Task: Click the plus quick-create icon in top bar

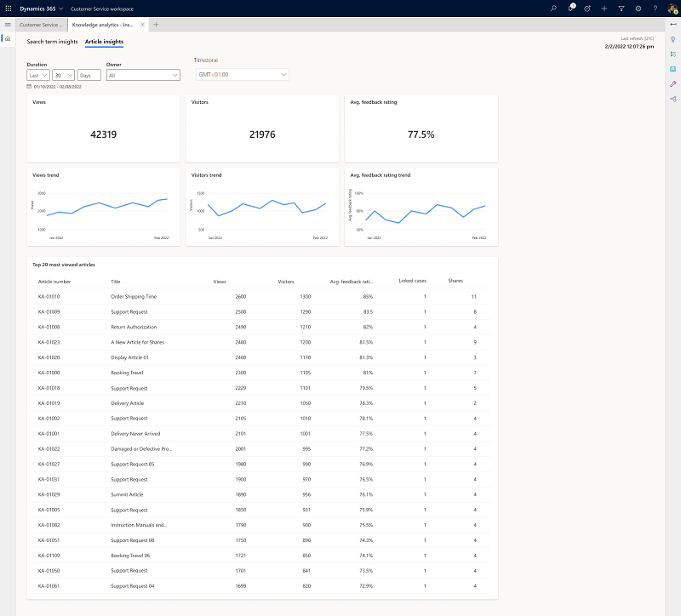Action: (x=604, y=9)
